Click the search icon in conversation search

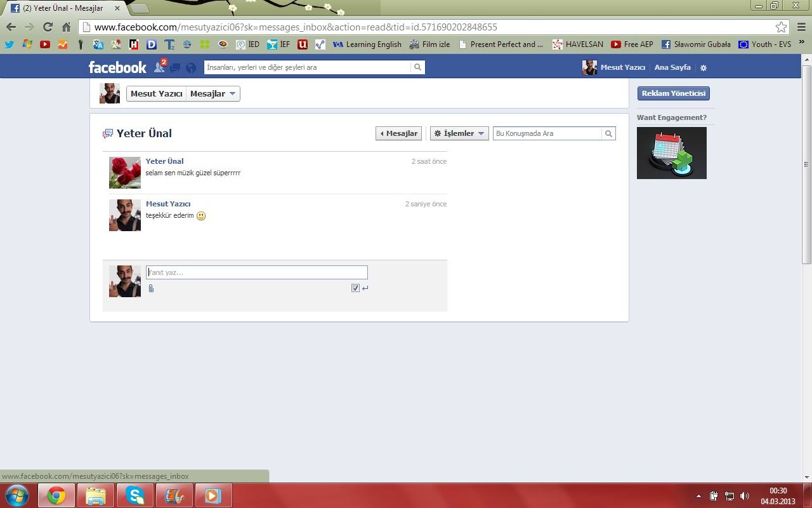[x=608, y=133]
